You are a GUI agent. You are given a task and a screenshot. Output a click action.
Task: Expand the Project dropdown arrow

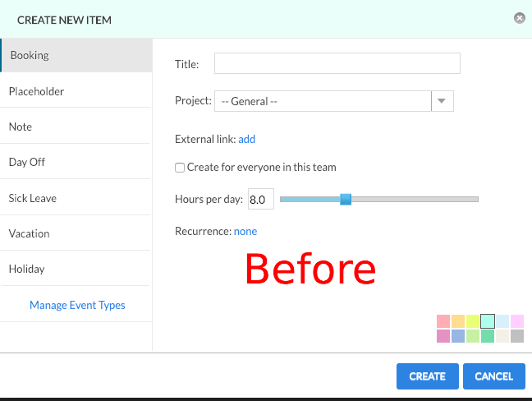pyautogui.click(x=443, y=101)
